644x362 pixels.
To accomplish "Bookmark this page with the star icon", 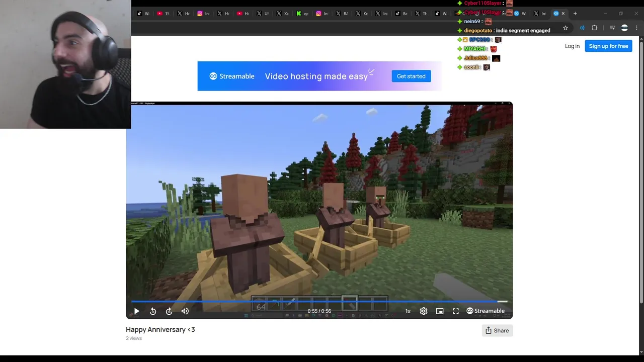I will coord(566,28).
